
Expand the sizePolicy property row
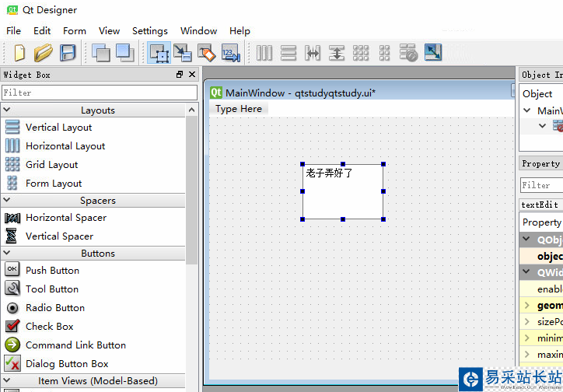click(x=526, y=321)
